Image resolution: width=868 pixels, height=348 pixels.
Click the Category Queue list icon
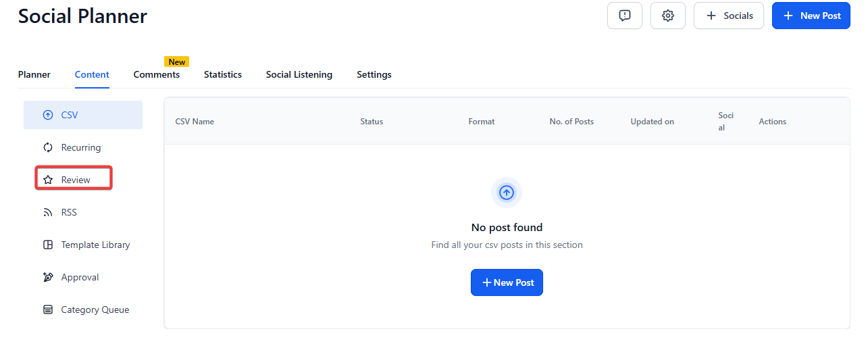tap(48, 309)
